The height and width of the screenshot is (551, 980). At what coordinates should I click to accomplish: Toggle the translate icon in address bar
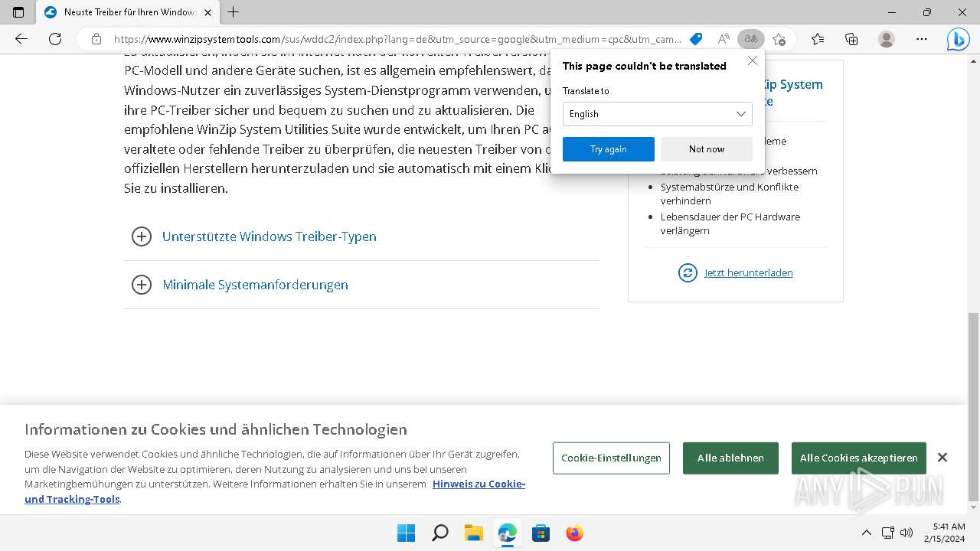751,39
